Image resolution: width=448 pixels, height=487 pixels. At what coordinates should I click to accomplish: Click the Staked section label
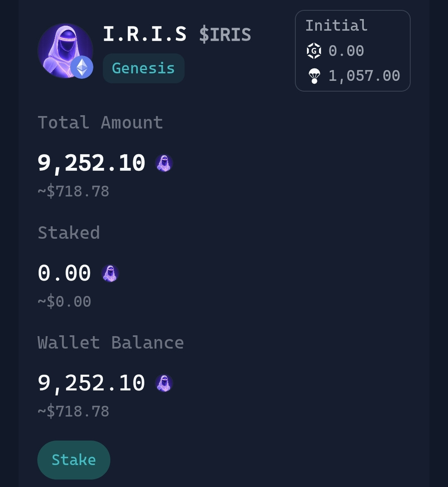click(69, 233)
